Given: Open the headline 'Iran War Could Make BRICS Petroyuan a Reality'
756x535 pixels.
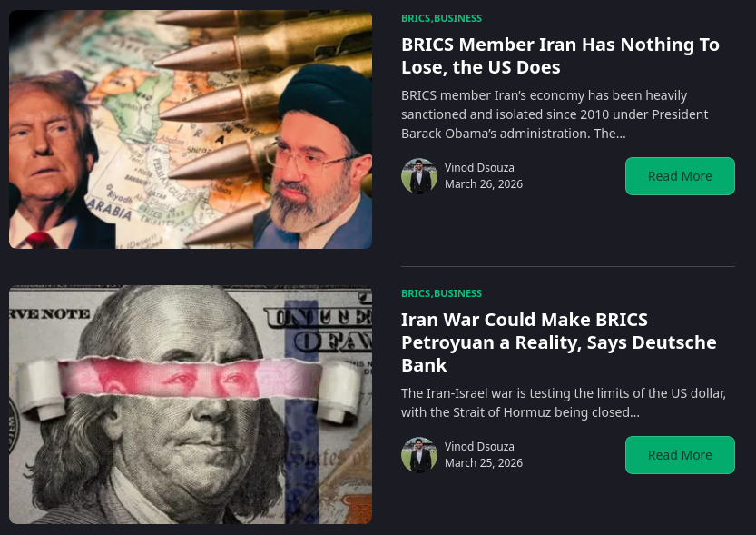Looking at the screenshot, I should (x=559, y=342).
